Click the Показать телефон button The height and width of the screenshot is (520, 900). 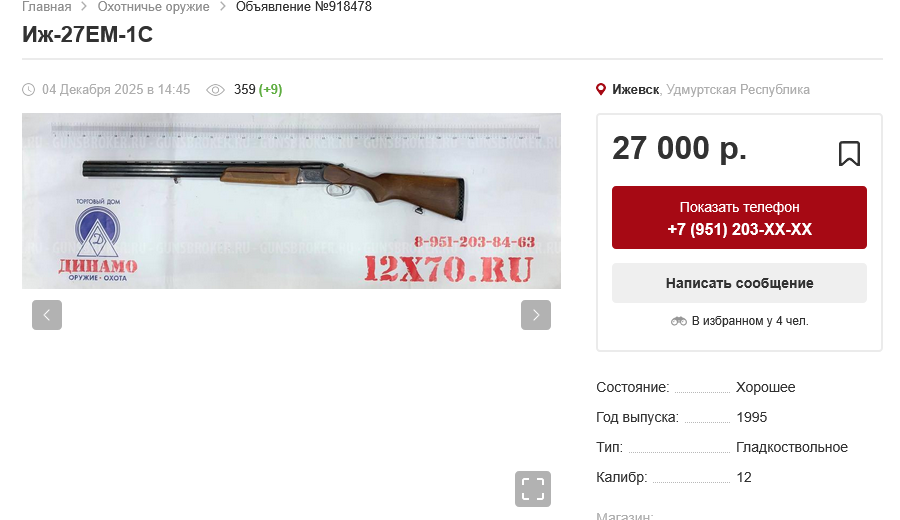(x=739, y=218)
